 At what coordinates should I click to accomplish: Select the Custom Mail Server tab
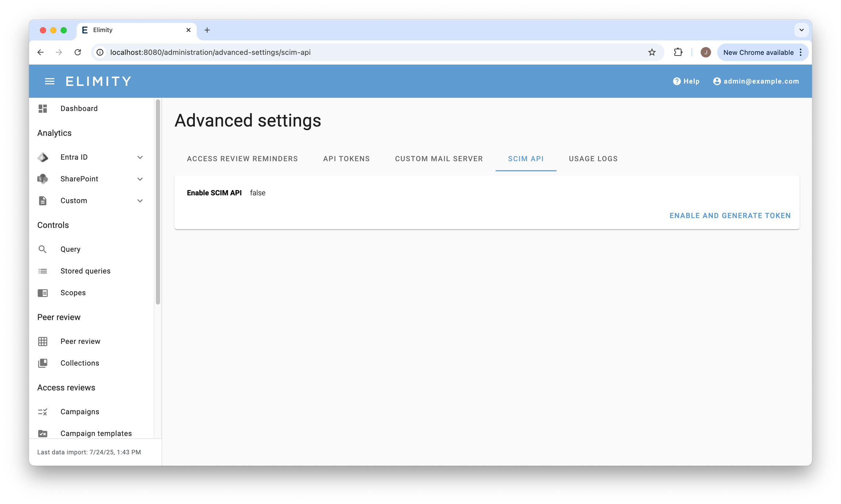click(439, 159)
